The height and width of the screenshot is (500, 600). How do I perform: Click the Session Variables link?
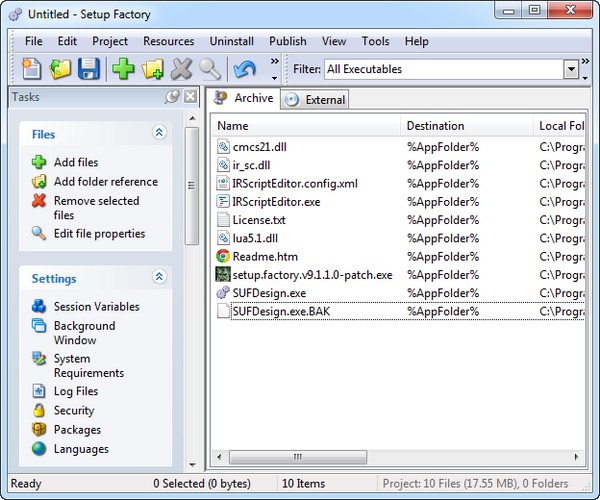(x=96, y=307)
